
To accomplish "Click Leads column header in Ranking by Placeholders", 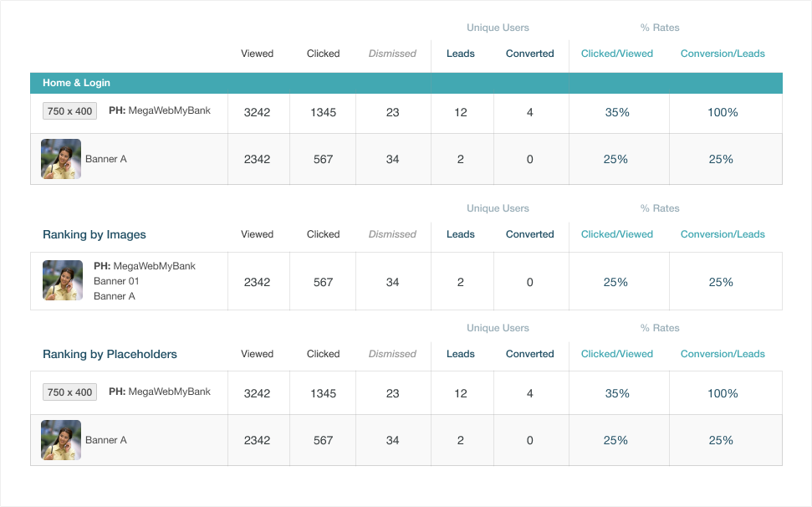I will [x=461, y=354].
